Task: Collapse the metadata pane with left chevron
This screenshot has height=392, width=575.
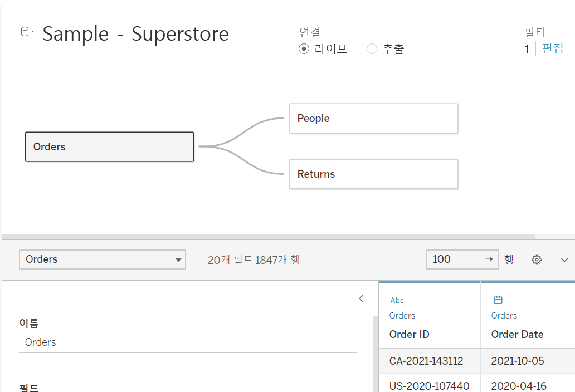Action: (361, 298)
